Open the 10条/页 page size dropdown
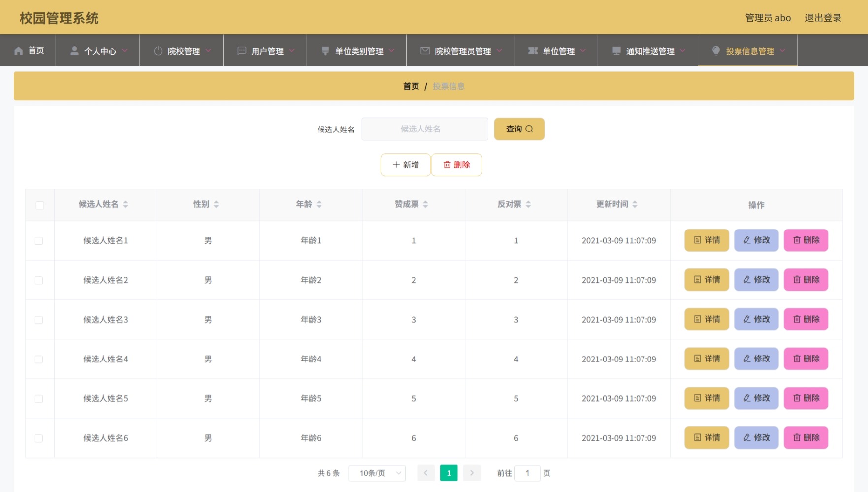 (377, 473)
